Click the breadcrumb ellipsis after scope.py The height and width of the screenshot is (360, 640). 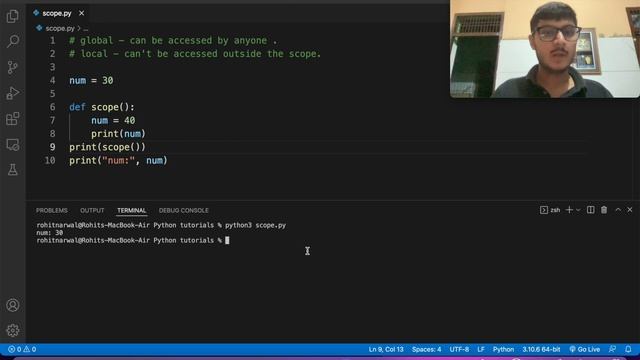click(85, 29)
